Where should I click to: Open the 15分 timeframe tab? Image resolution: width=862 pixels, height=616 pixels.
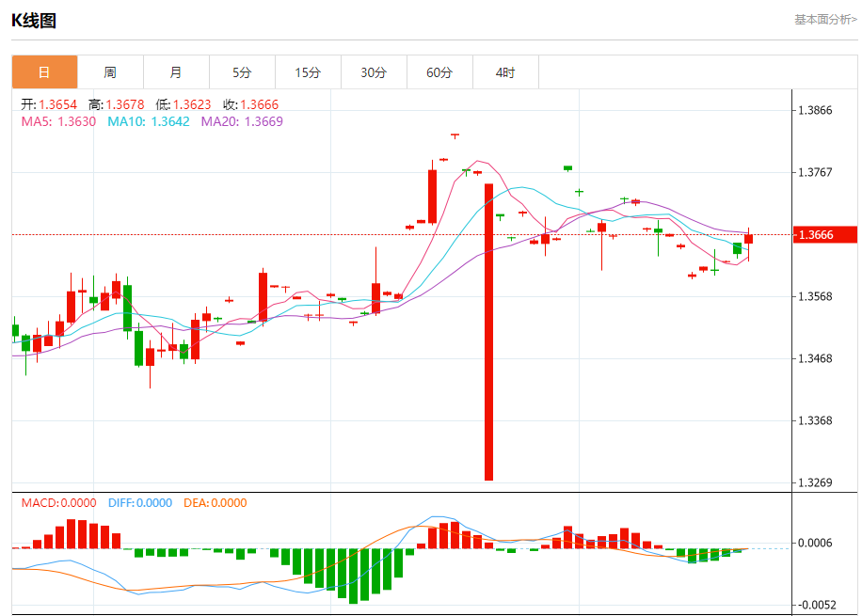coord(309,72)
